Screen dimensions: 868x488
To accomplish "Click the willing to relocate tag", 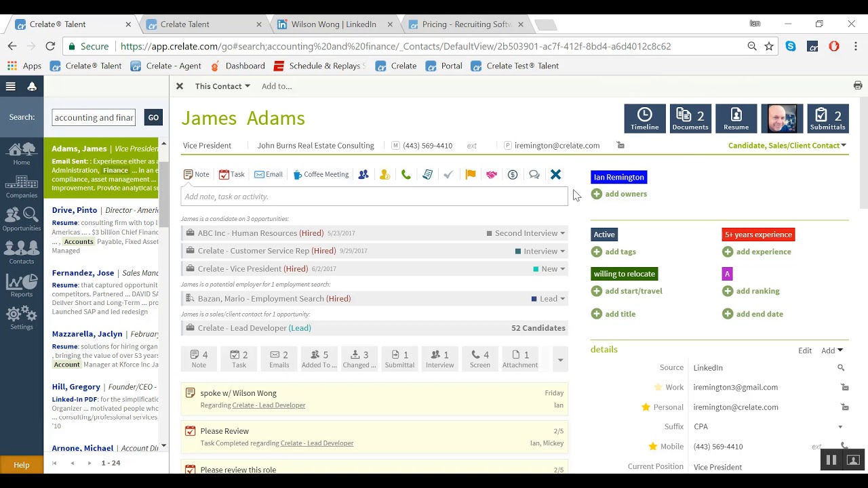I will (x=624, y=274).
